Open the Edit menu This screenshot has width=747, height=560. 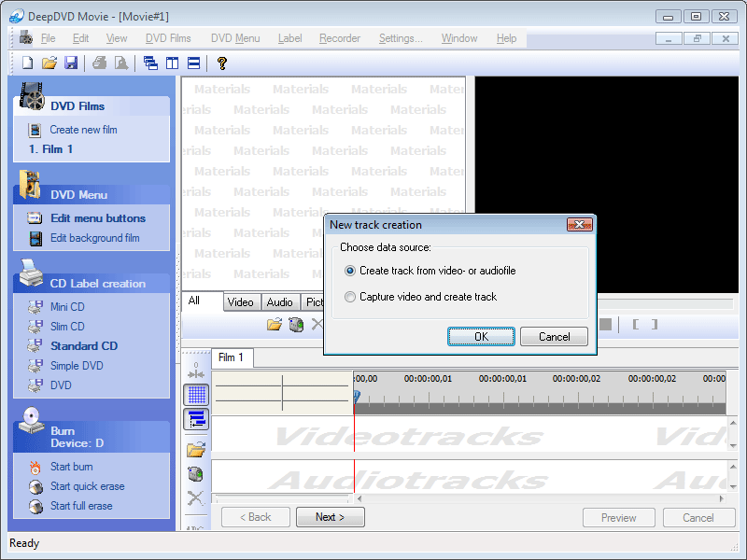point(80,38)
